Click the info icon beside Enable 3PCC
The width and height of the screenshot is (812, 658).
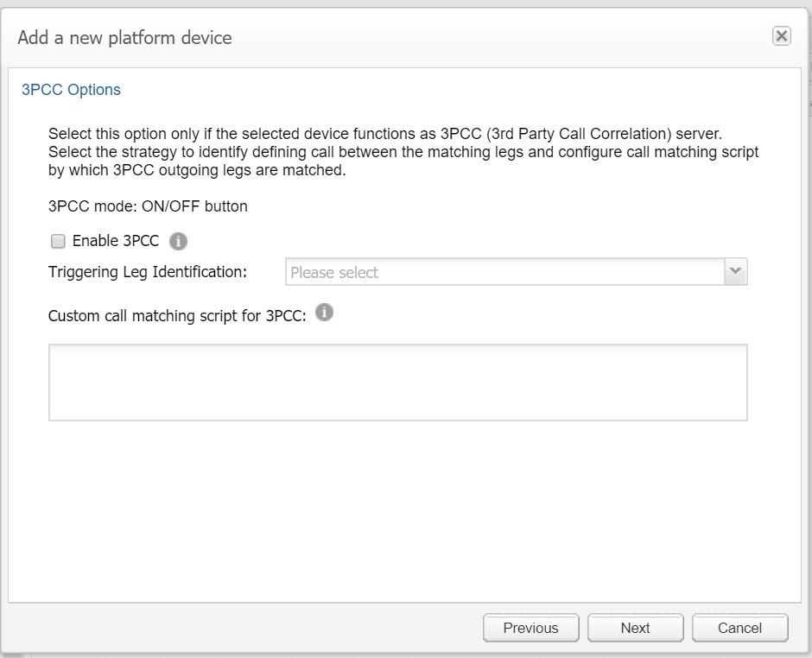[x=178, y=241]
